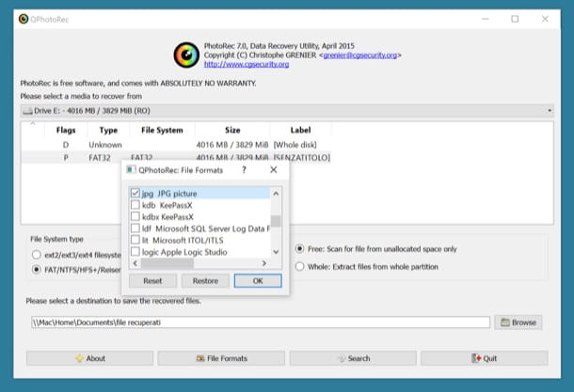Click the format list scroll right arrow
Viewport: 574px width, 392px height.
tap(263, 263)
